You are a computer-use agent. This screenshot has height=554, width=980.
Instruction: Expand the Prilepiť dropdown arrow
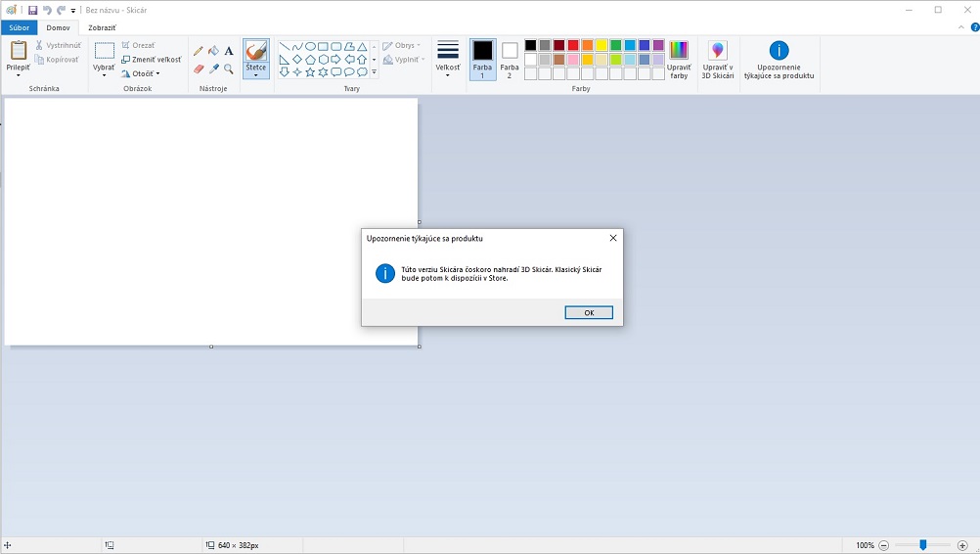pyautogui.click(x=19, y=74)
